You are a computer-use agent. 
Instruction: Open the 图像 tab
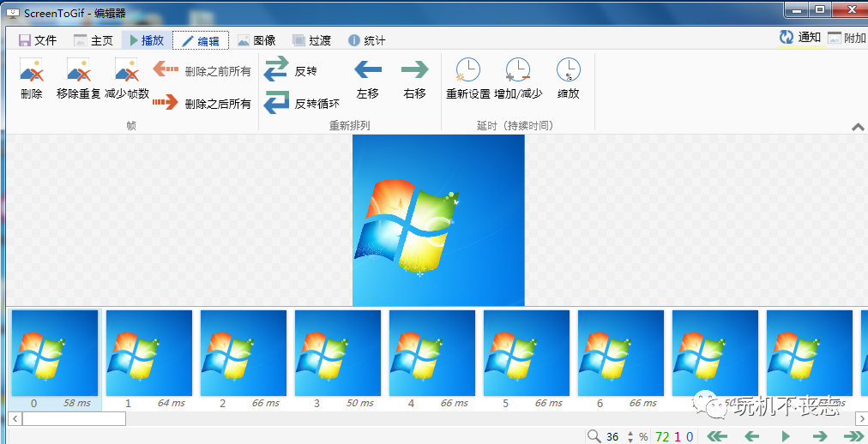tap(256, 40)
